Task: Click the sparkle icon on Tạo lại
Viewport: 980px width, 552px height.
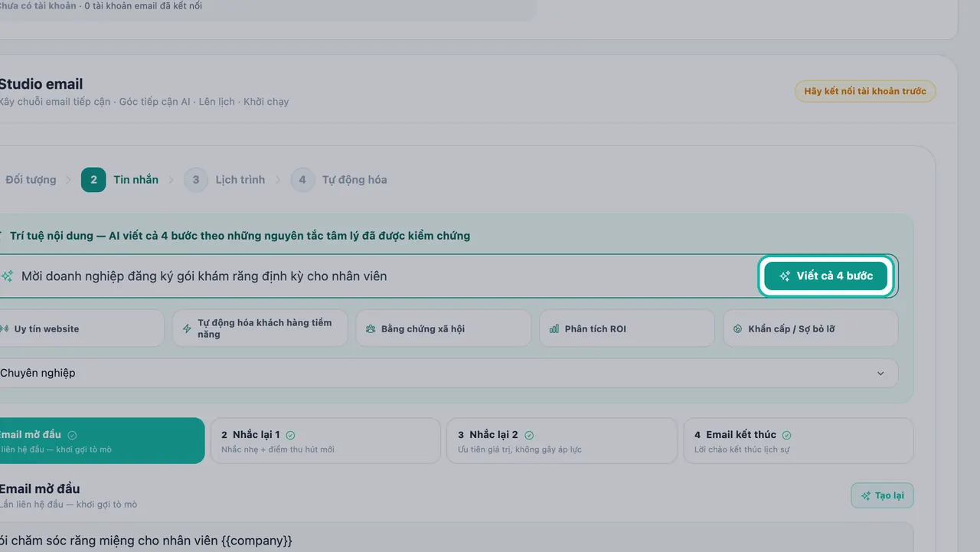Action: tap(866, 496)
